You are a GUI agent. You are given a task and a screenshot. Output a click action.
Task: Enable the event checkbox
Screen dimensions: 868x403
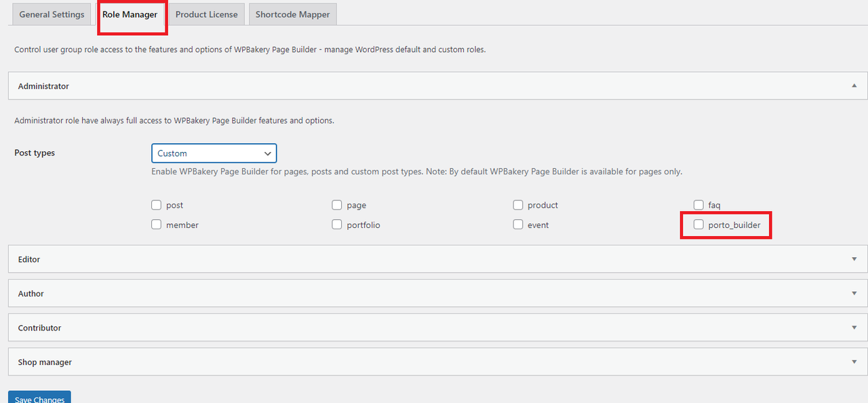[518, 225]
